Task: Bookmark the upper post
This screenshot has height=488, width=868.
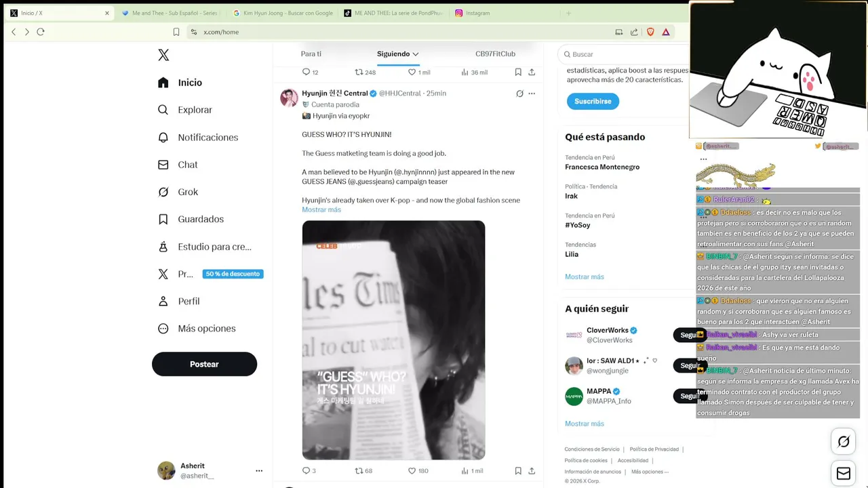Action: click(x=518, y=72)
